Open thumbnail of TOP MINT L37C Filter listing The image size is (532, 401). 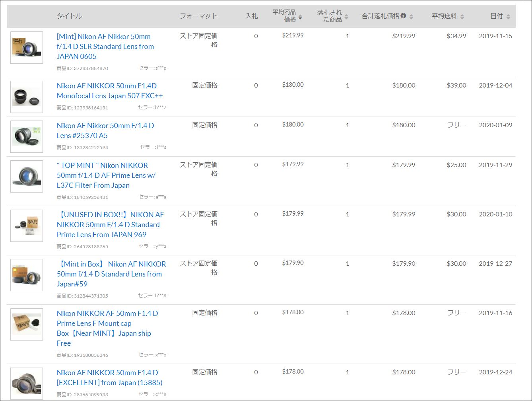pos(27,176)
